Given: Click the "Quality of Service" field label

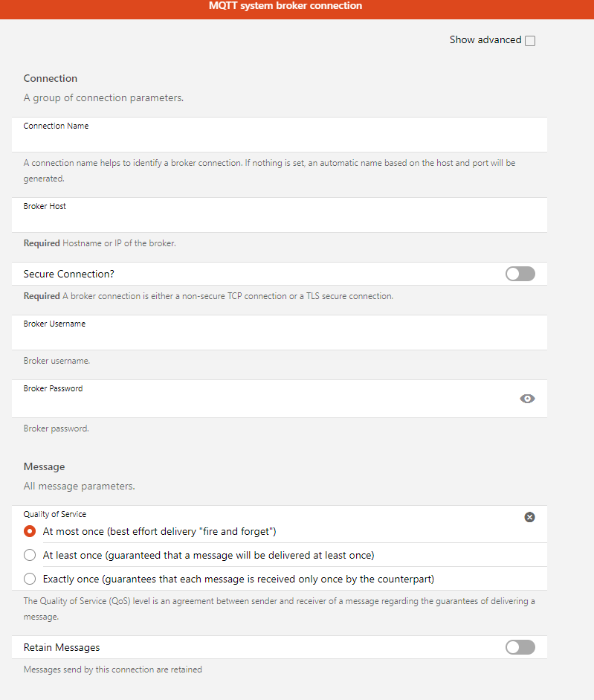Looking at the screenshot, I should pos(55,514).
